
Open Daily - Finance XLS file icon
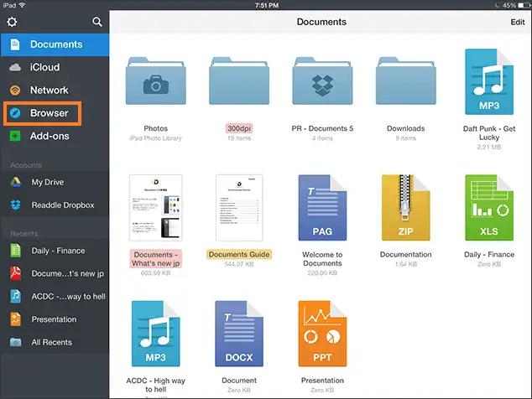[489, 208]
